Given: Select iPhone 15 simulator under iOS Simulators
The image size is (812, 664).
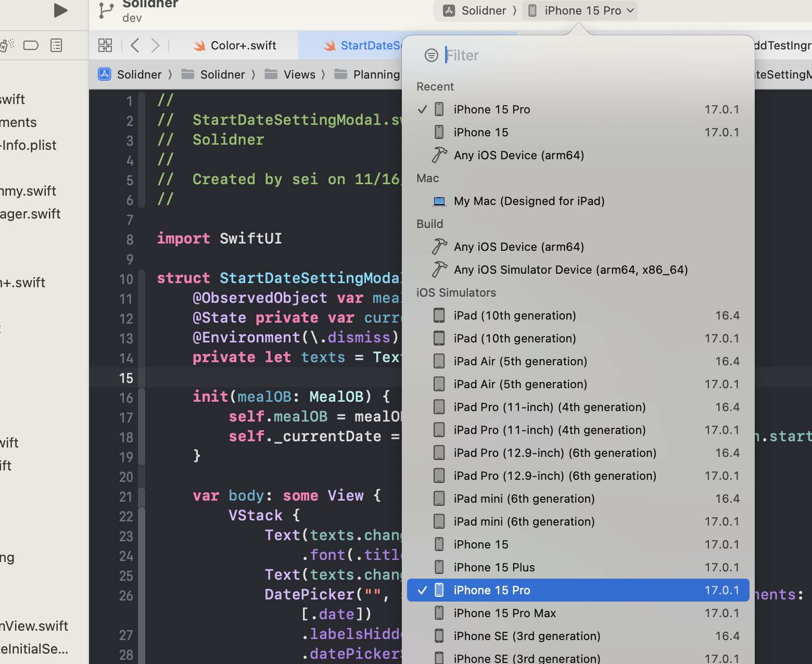Looking at the screenshot, I should pyautogui.click(x=578, y=544).
